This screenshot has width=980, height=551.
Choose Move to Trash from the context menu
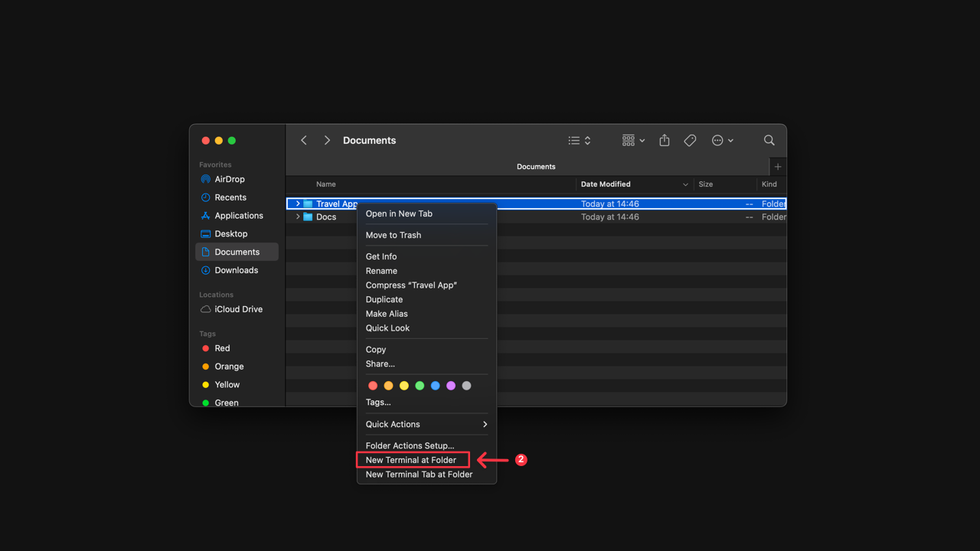tap(393, 235)
